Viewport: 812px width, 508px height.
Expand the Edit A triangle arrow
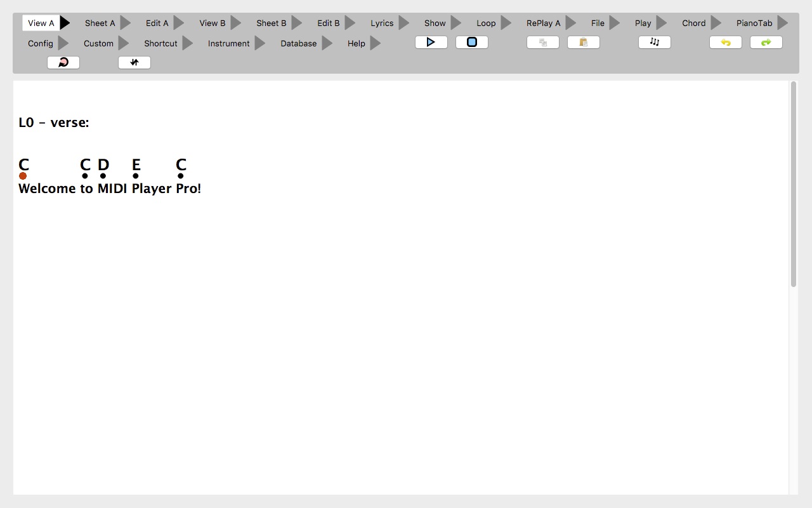click(x=179, y=23)
